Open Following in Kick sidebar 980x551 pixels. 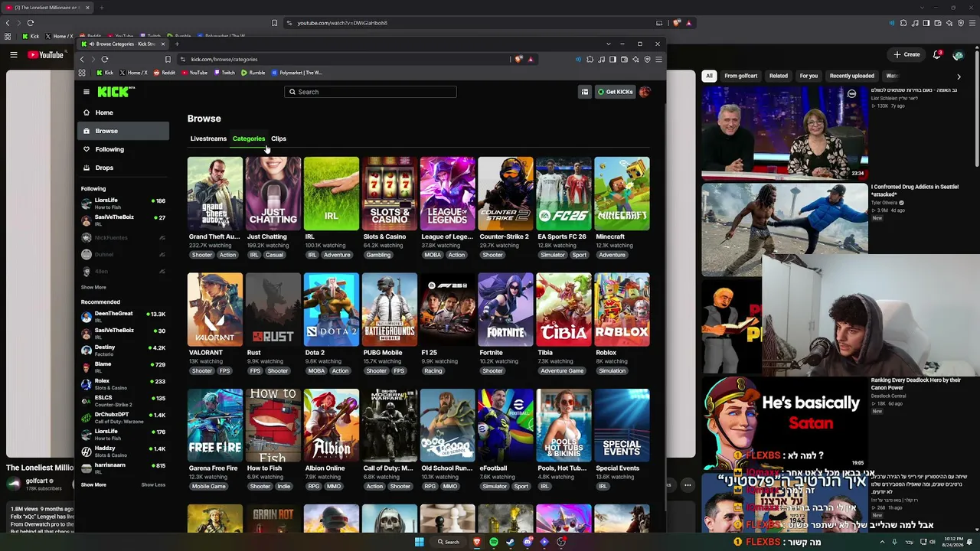click(x=123, y=149)
